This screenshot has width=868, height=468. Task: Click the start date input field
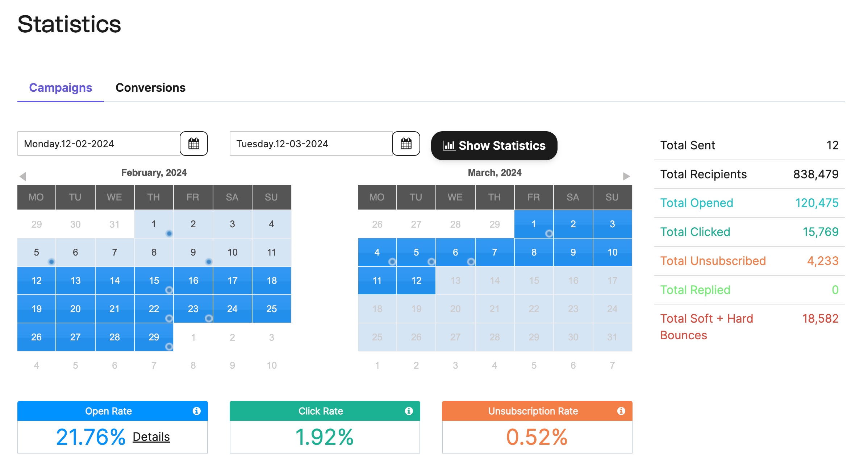(x=99, y=144)
